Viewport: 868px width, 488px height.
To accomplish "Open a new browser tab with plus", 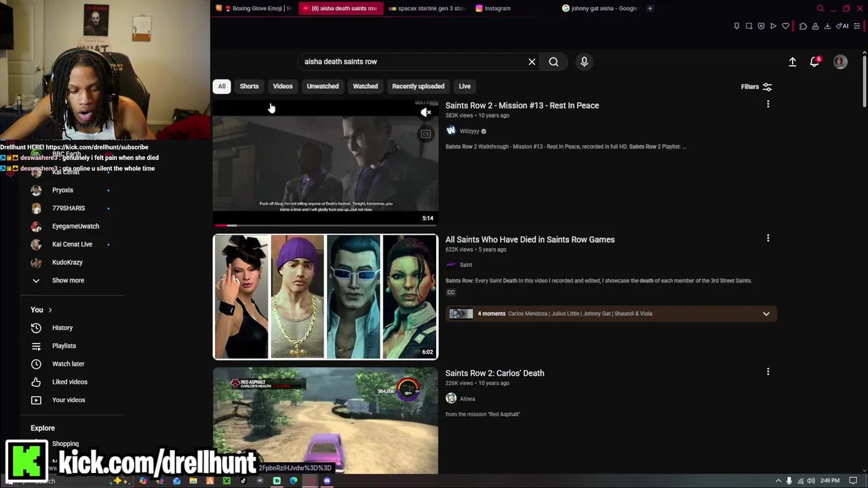I will 650,8.
